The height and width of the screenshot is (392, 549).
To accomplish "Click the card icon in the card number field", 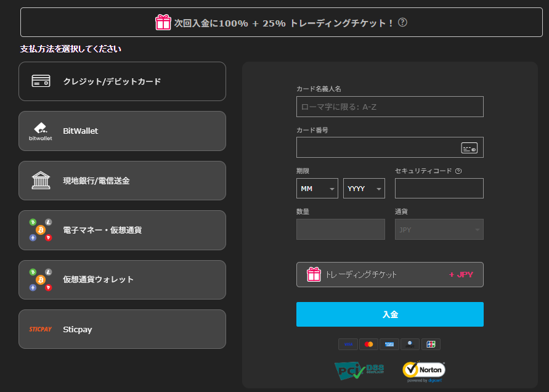I will 469,148.
